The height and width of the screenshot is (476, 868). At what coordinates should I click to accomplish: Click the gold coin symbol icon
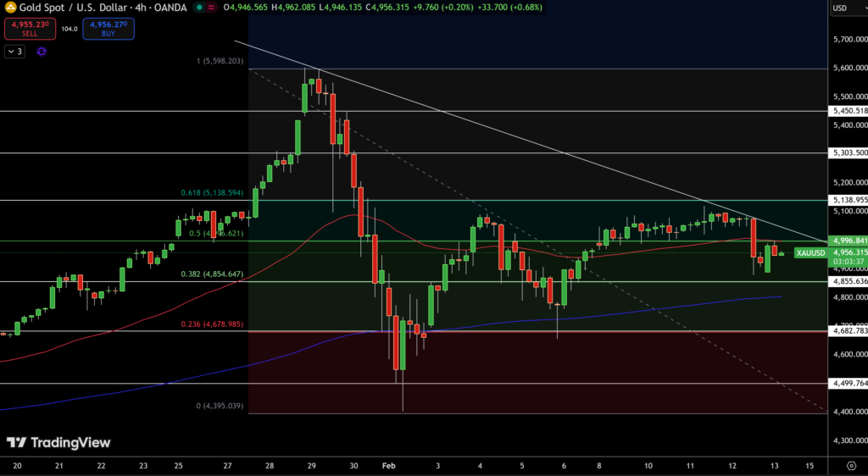9,7
